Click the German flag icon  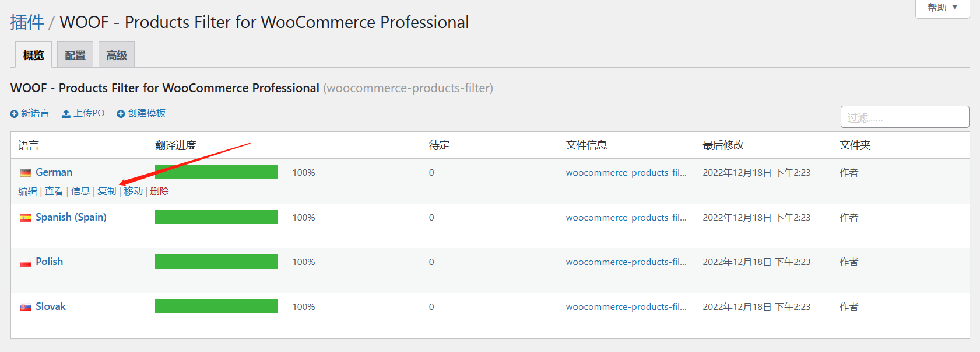tap(26, 173)
